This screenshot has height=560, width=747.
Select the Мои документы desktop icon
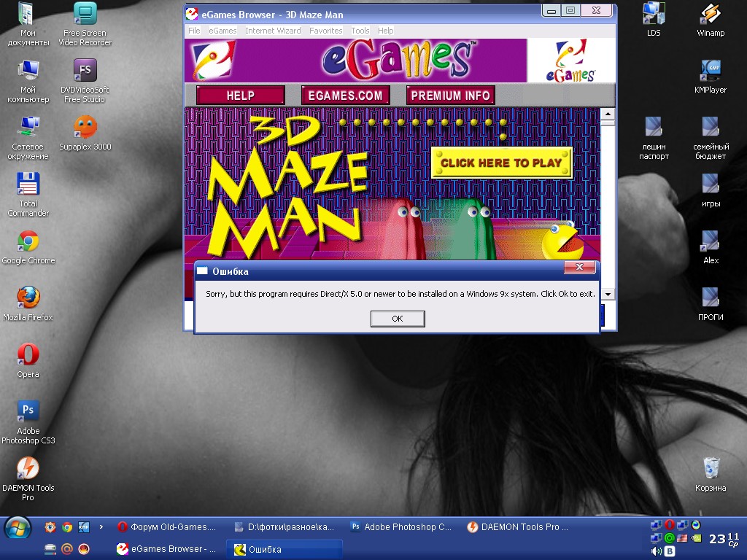click(28, 25)
